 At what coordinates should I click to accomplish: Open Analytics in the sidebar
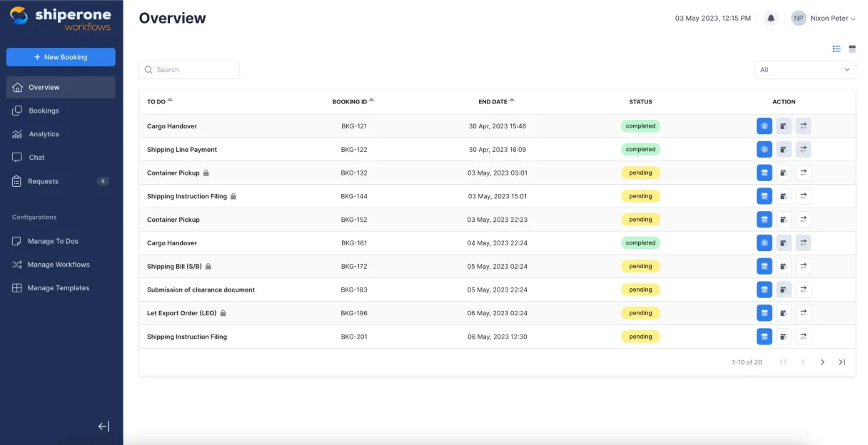(x=44, y=134)
